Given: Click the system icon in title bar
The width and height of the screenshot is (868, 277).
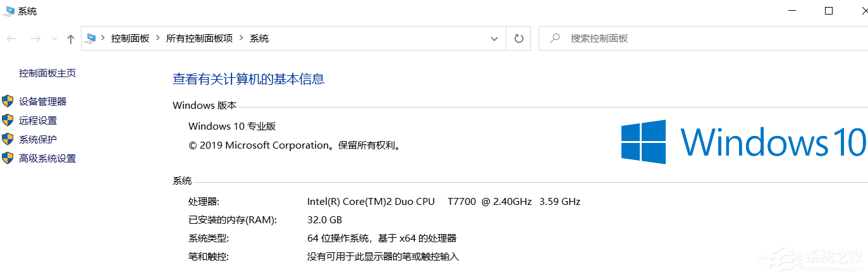Looking at the screenshot, I should 9,11.
